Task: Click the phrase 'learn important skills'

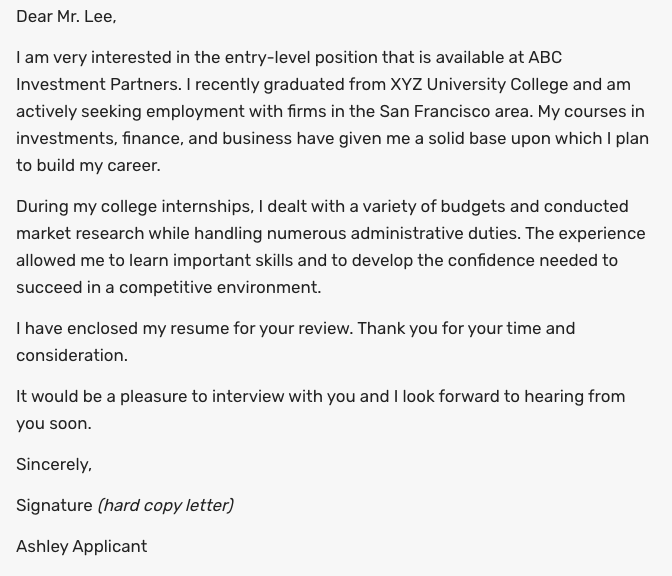Action: [x=211, y=261]
